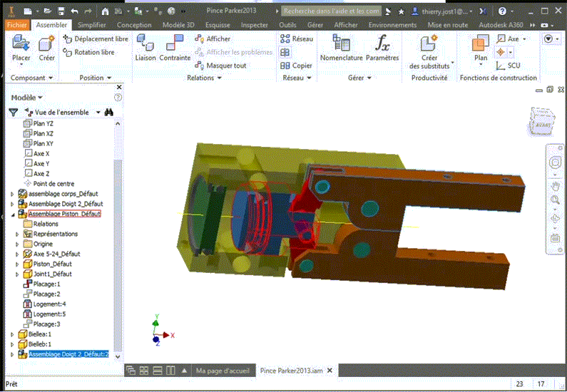
Task: Click the tile windows grid icon
Action: pyautogui.click(x=144, y=371)
